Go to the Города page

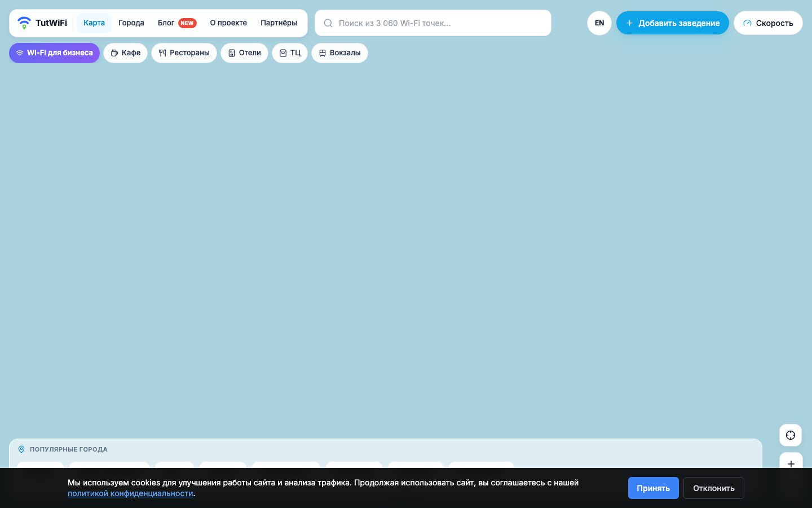pos(131,23)
